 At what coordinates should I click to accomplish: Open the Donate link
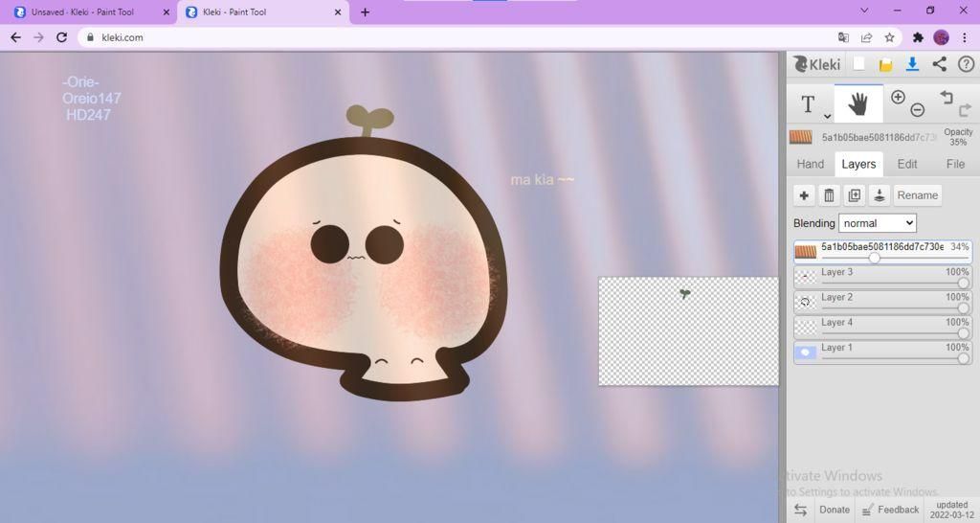click(835, 510)
